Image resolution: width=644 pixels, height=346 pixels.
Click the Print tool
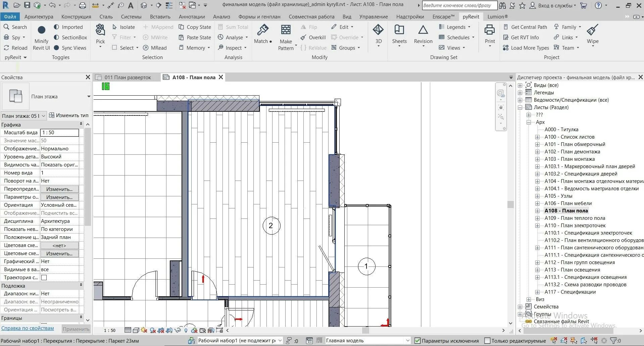tap(490, 36)
